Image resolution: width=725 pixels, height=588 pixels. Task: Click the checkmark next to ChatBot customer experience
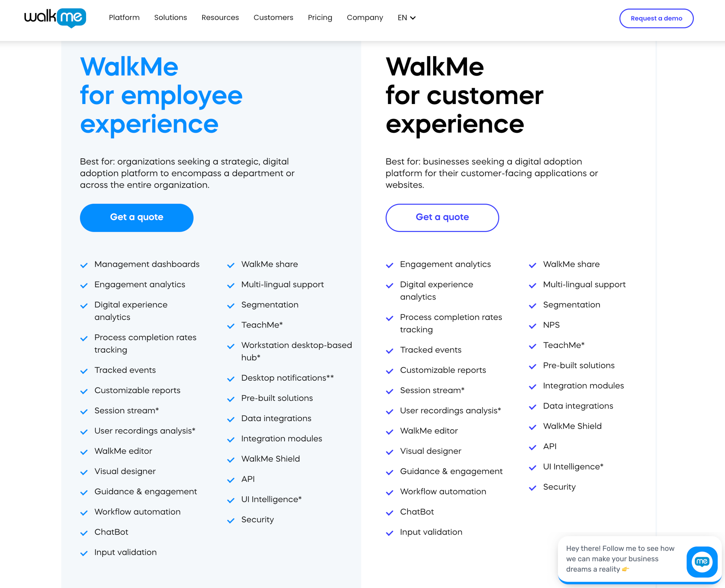(390, 512)
